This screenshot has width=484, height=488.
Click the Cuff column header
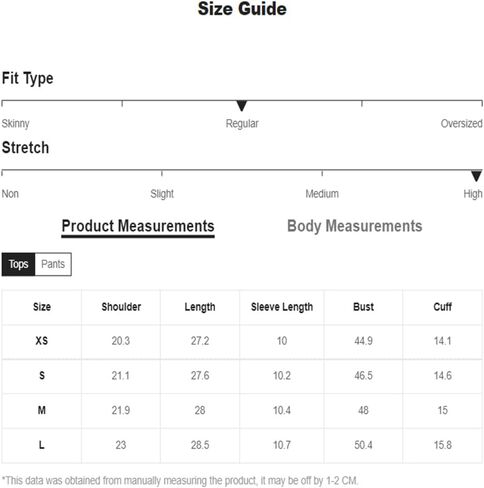tap(442, 307)
